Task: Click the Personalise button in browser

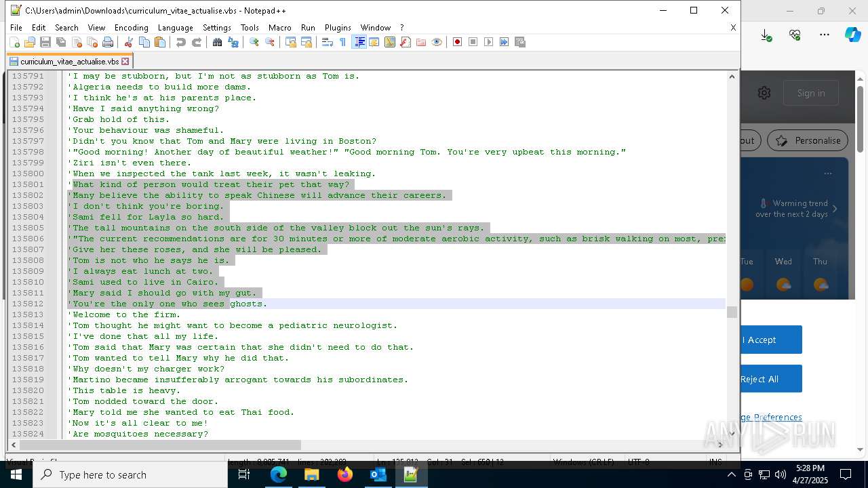Action: pyautogui.click(x=808, y=140)
